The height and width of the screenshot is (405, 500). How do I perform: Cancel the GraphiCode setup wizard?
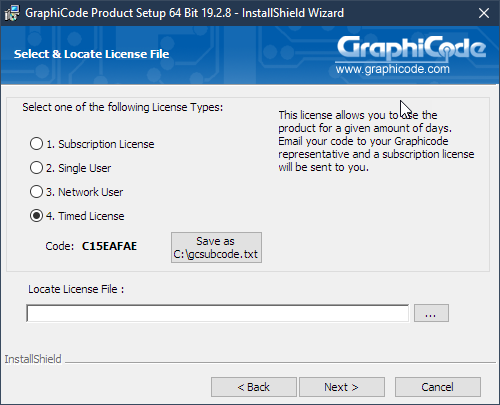point(438,387)
